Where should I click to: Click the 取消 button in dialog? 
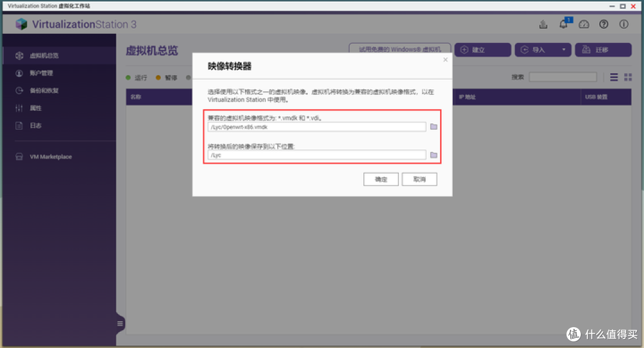pos(419,179)
